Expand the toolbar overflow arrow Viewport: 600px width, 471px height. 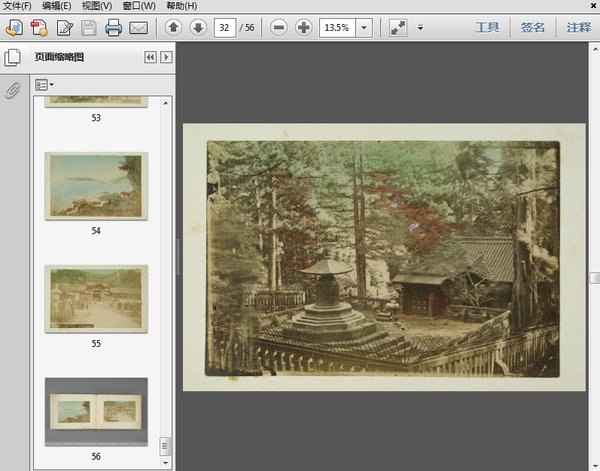tap(421, 28)
